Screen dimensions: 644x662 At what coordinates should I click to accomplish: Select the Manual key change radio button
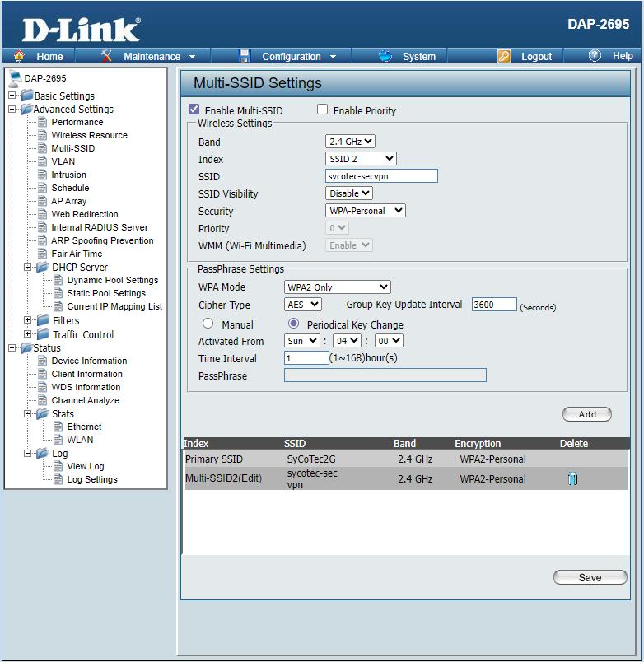(208, 324)
